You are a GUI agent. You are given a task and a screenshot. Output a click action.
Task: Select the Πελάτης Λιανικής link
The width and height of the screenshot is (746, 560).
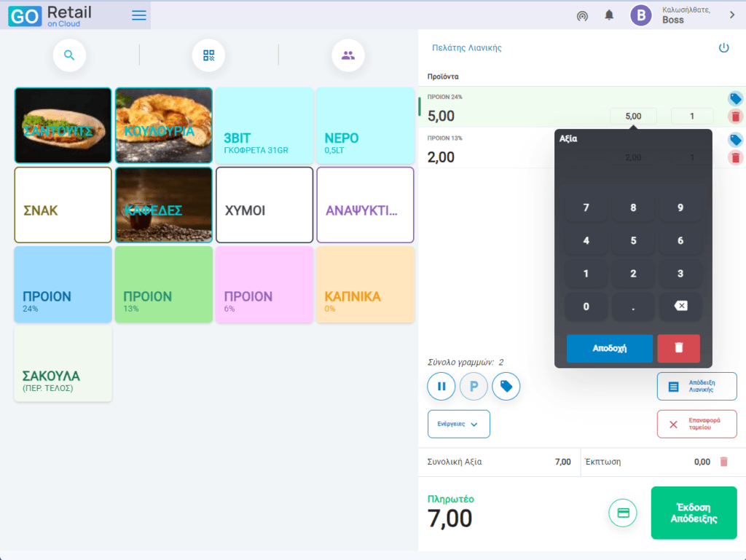467,47
